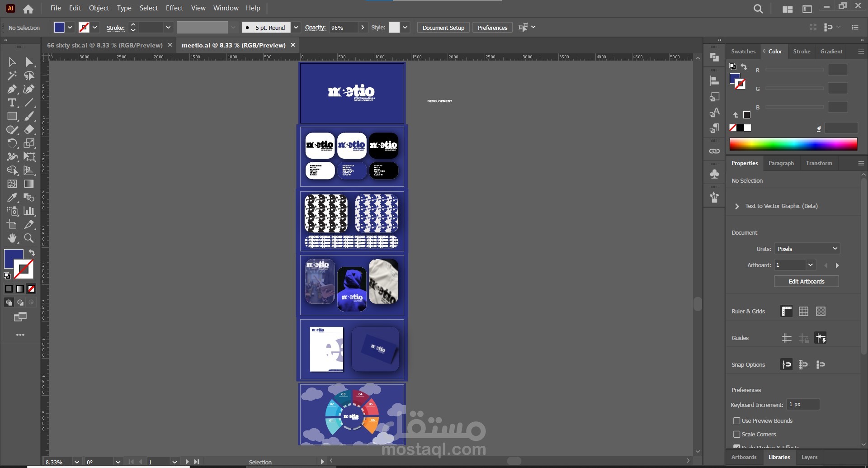868x468 pixels.
Task: Select the Magic Wand tool
Action: [12, 76]
